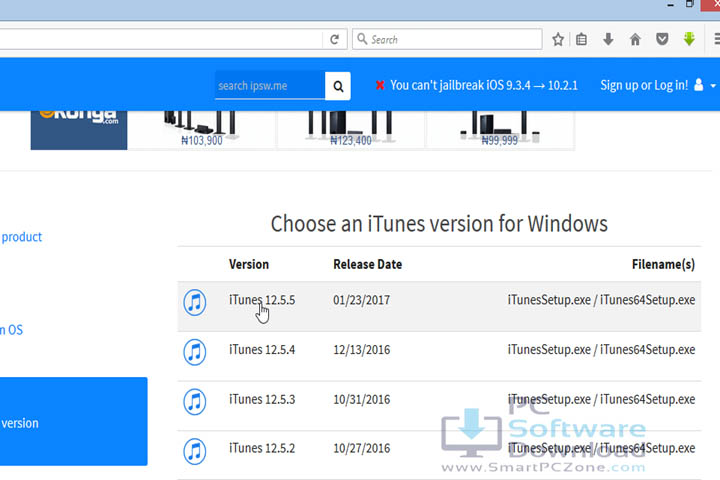Go to the browser home page icon
720x480 pixels.
click(635, 40)
